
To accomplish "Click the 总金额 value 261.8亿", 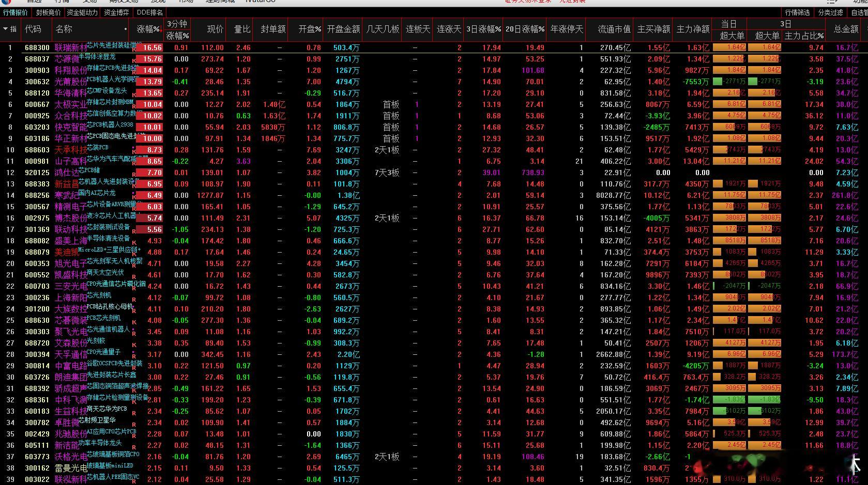I will point(845,195).
